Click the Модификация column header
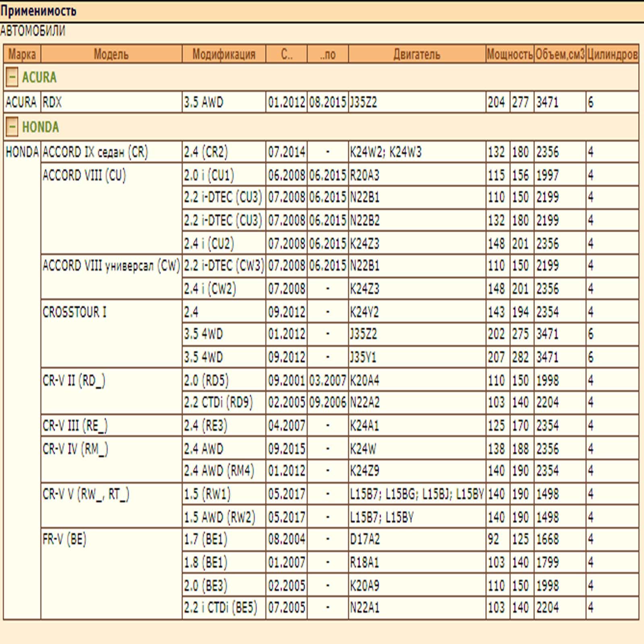The height and width of the screenshot is (644, 644). click(x=224, y=54)
